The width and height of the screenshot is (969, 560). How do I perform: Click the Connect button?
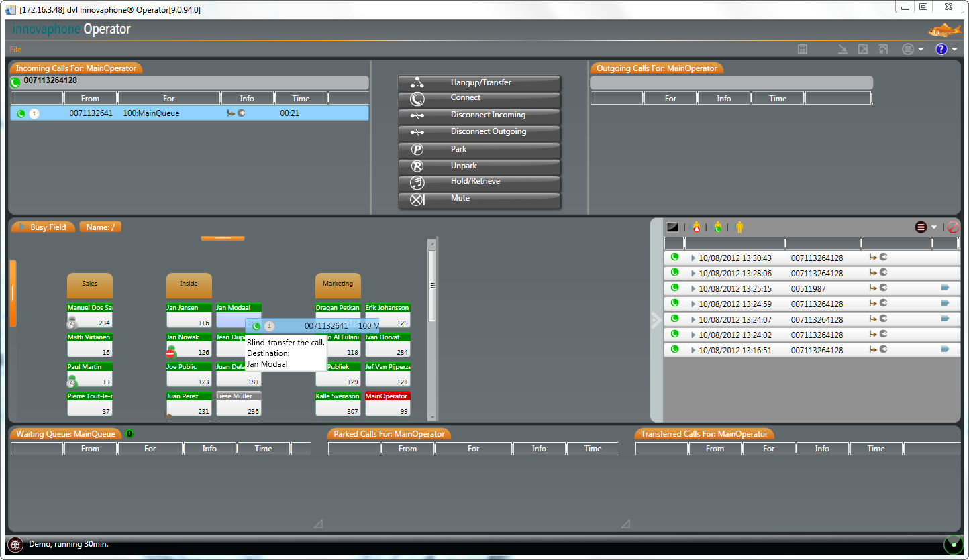pos(479,99)
